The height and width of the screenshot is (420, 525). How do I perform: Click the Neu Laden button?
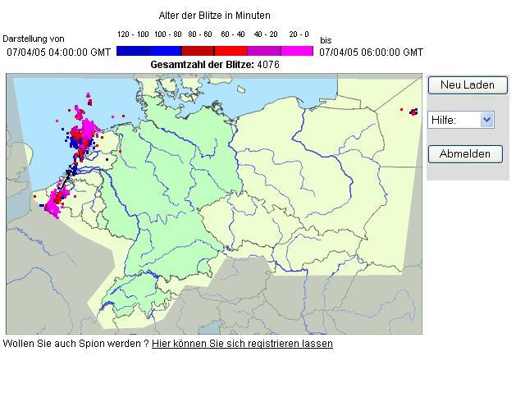pos(468,85)
